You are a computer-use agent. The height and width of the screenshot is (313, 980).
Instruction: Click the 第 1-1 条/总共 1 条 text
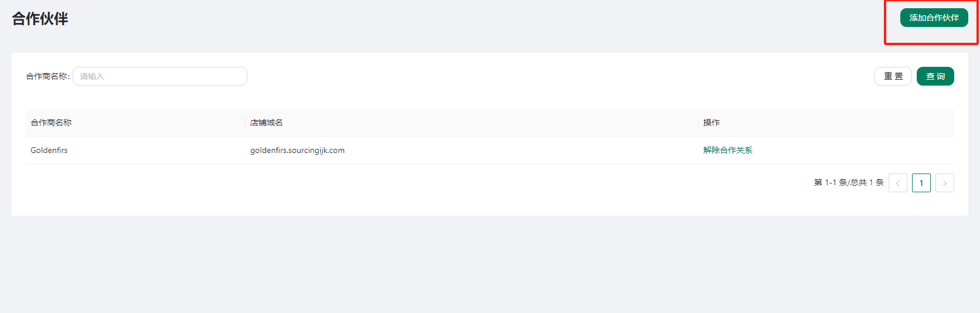click(848, 183)
